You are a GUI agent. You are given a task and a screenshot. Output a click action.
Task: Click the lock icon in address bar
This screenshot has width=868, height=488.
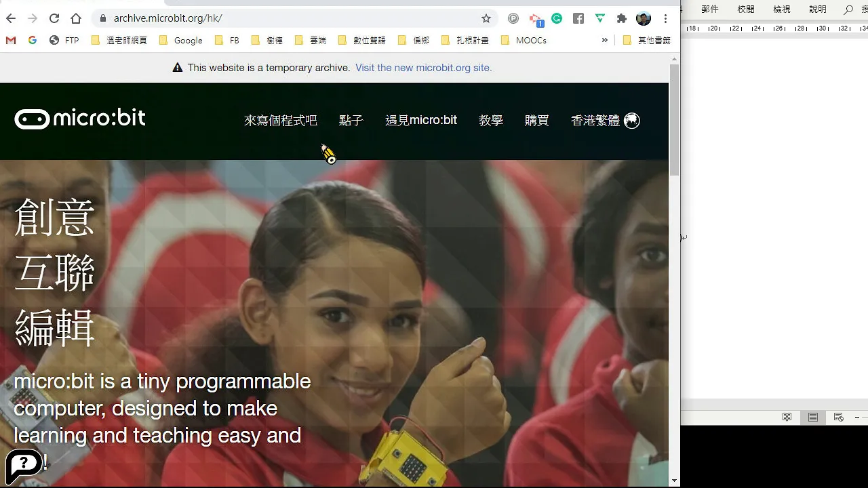[x=102, y=18]
